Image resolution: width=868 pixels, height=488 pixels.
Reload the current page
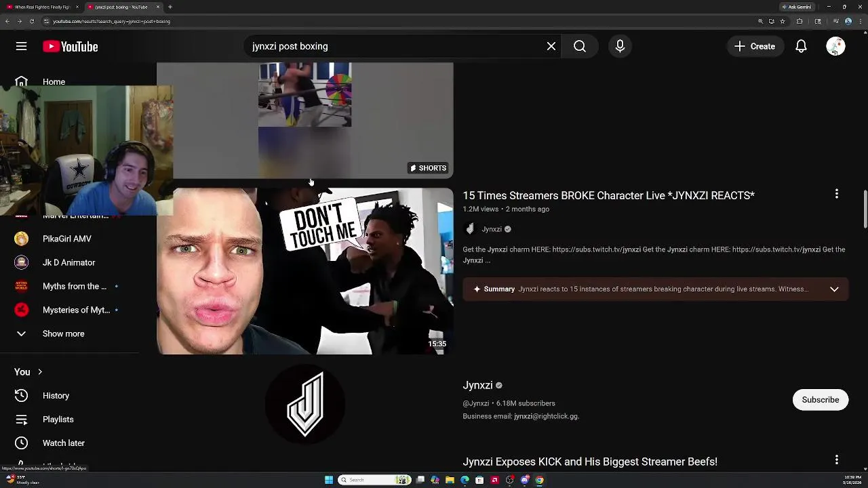[x=31, y=21]
